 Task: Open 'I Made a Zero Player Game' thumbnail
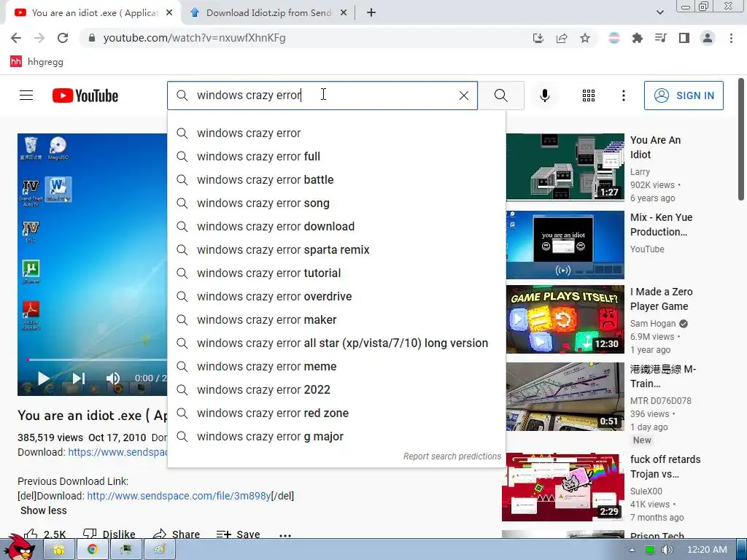pos(565,319)
